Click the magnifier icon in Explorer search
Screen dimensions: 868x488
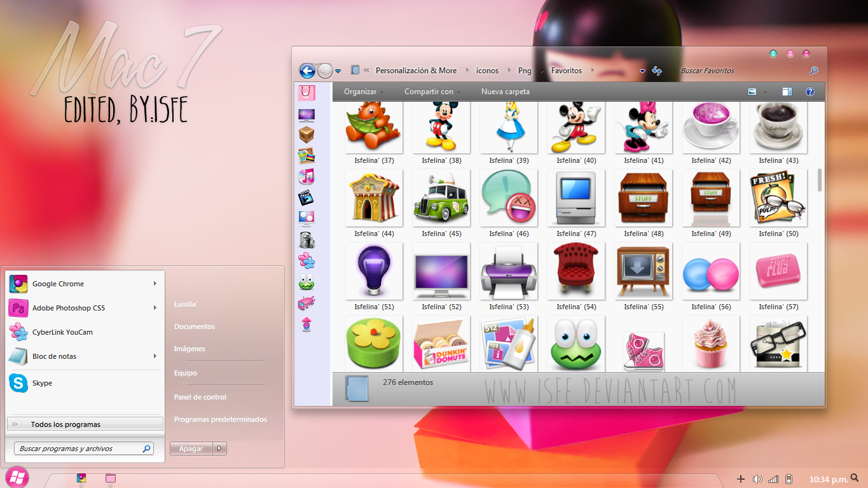pyautogui.click(x=813, y=71)
